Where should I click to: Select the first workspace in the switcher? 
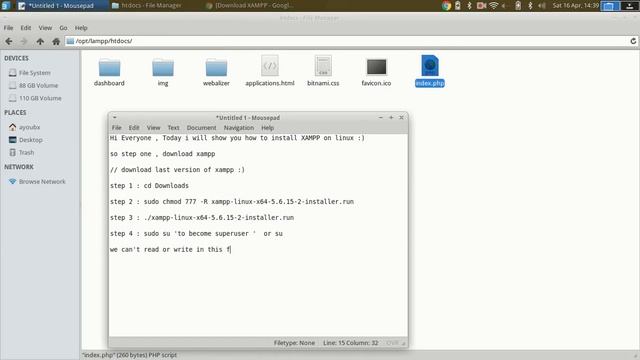tap(609, 5)
